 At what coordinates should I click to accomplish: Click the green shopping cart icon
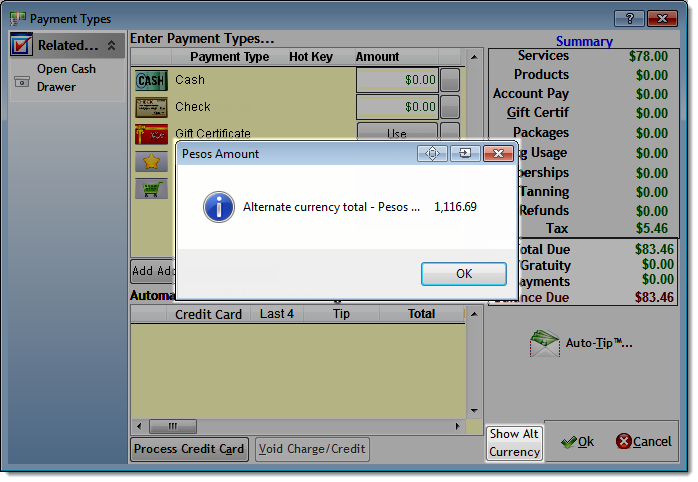point(151,188)
